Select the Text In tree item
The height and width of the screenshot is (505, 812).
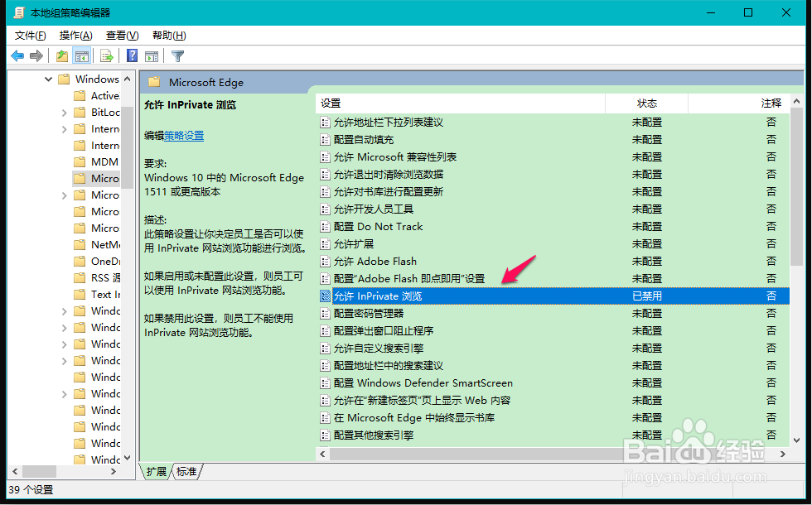pyautogui.click(x=106, y=295)
